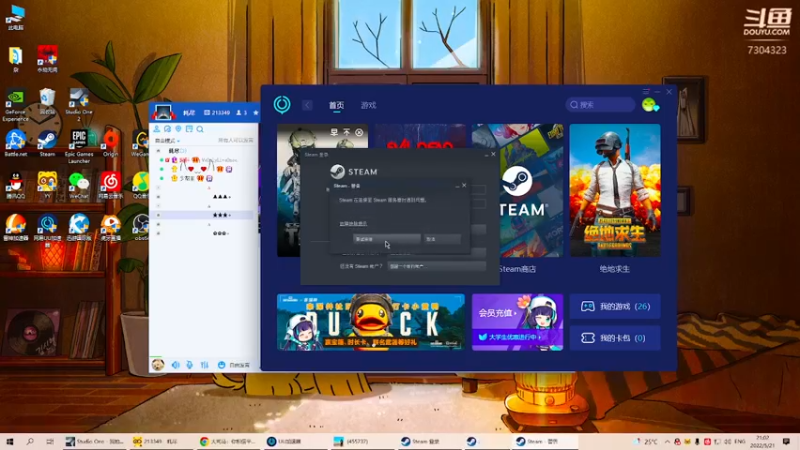Click in the UU search field
Image resolution: width=800 pixels, height=450 pixels.
click(601, 105)
